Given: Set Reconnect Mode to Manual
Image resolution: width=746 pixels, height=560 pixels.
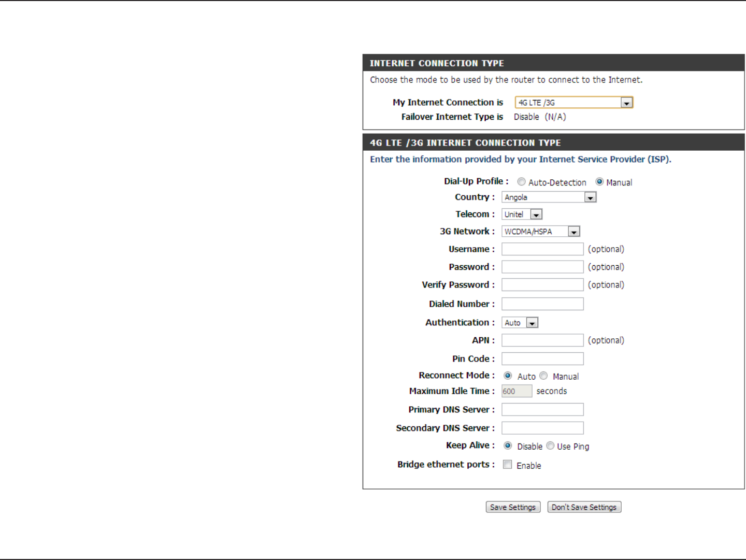Looking at the screenshot, I should click(x=543, y=376).
